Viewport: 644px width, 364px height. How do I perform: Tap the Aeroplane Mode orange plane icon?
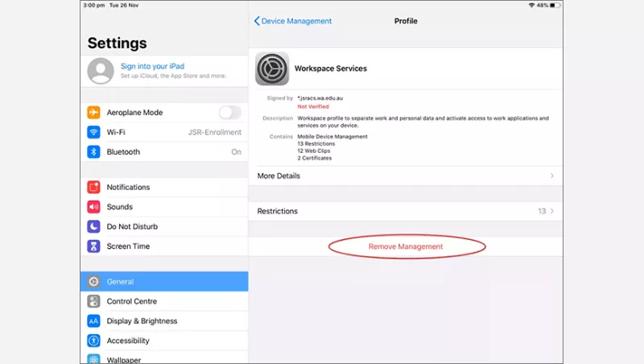pyautogui.click(x=93, y=112)
